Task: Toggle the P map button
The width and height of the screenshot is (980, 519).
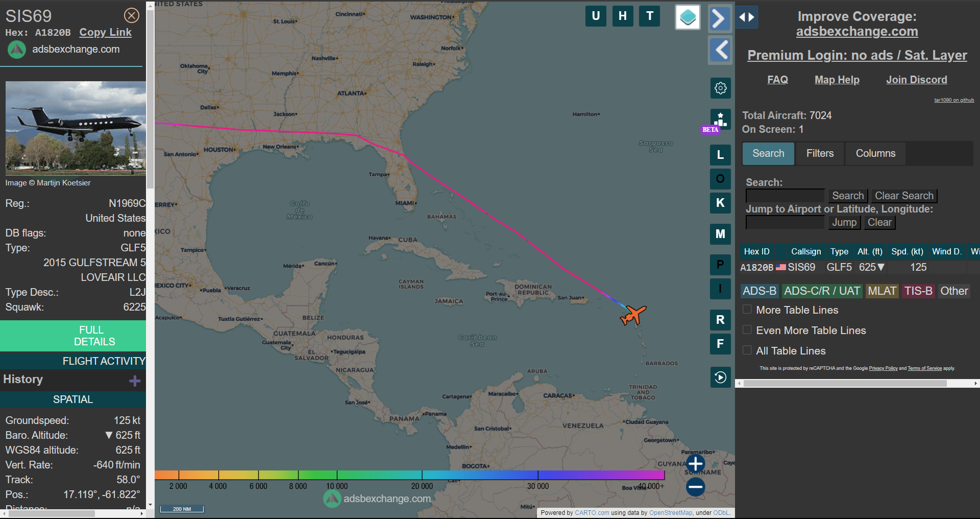Action: click(x=721, y=265)
